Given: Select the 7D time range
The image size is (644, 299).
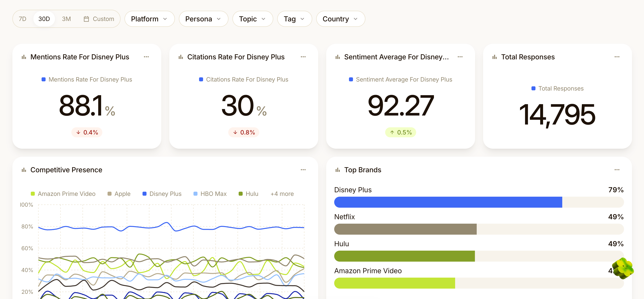Looking at the screenshot, I should (23, 19).
